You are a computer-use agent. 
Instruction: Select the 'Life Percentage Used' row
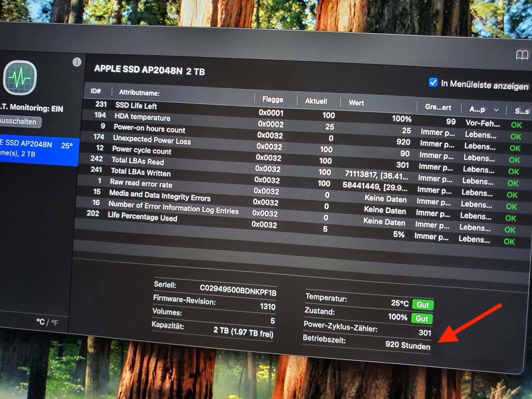pyautogui.click(x=299, y=226)
